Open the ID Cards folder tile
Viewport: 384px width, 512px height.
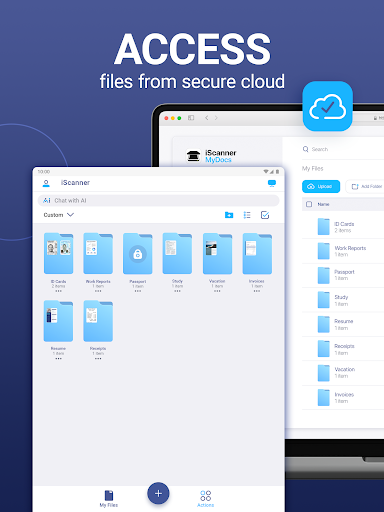click(x=58, y=253)
